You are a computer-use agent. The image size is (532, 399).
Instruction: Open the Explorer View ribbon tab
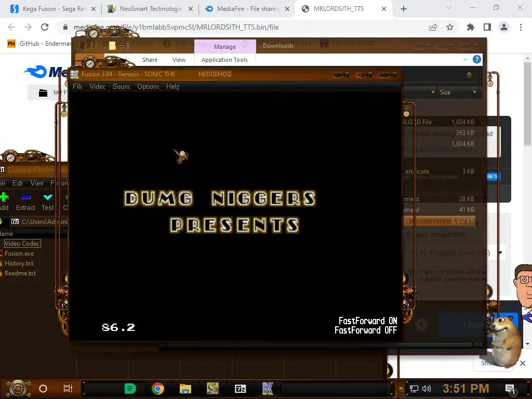click(179, 60)
